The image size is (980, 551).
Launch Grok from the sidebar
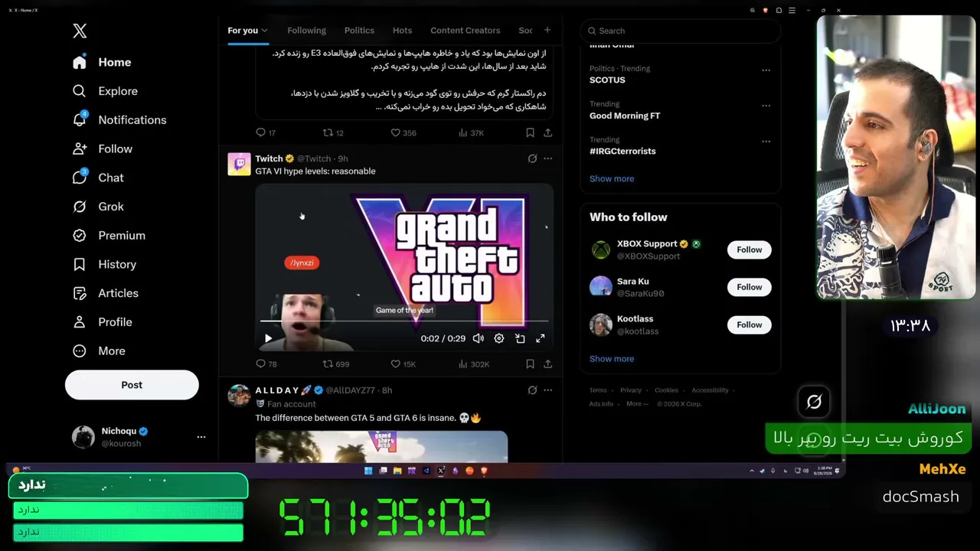click(98, 207)
